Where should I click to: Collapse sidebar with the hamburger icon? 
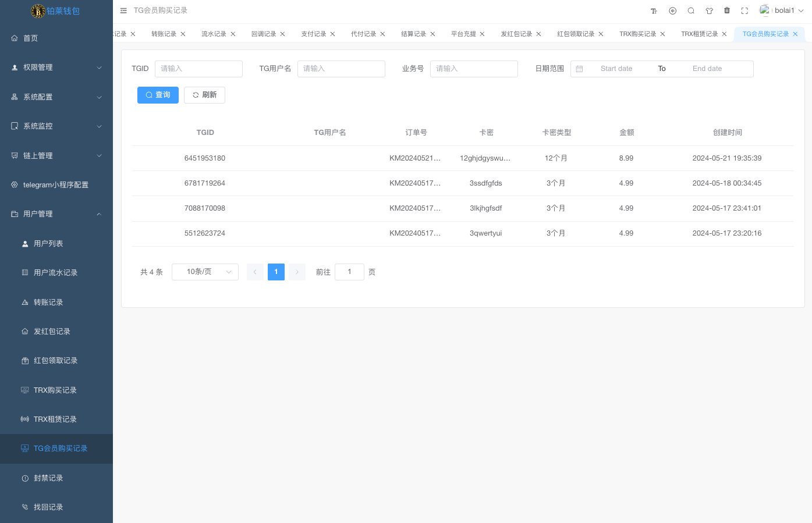click(x=123, y=10)
